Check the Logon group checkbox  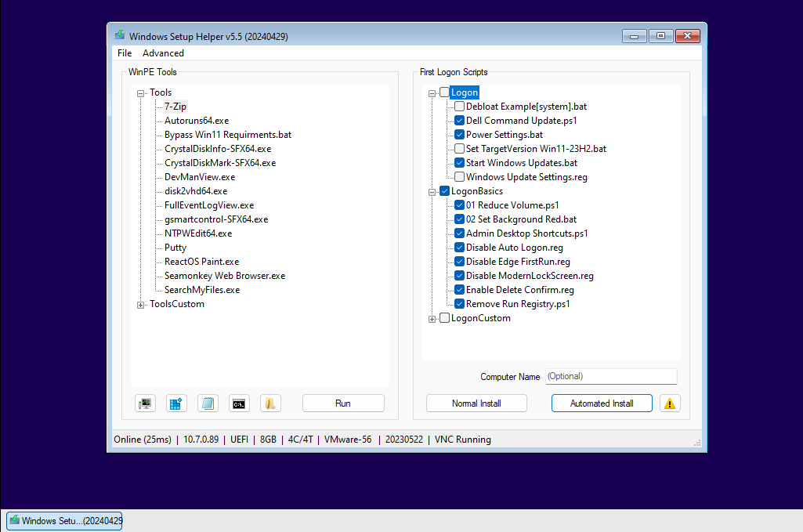pos(444,92)
